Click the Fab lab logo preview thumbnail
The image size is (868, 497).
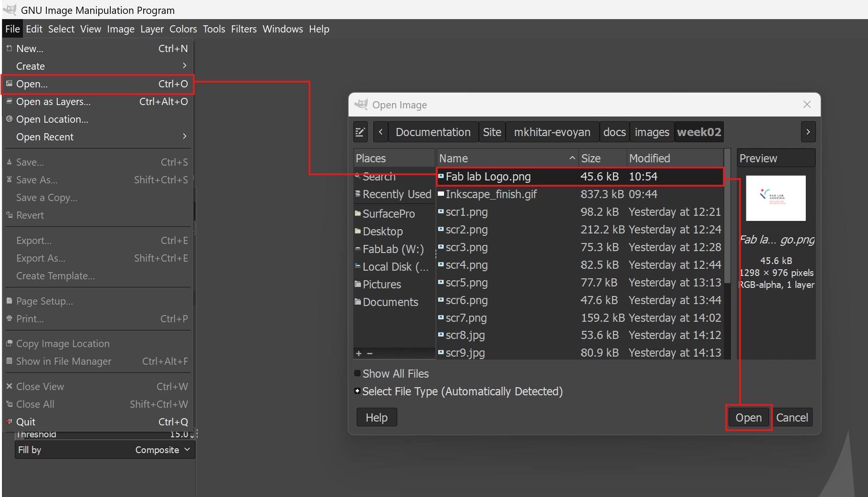click(776, 198)
